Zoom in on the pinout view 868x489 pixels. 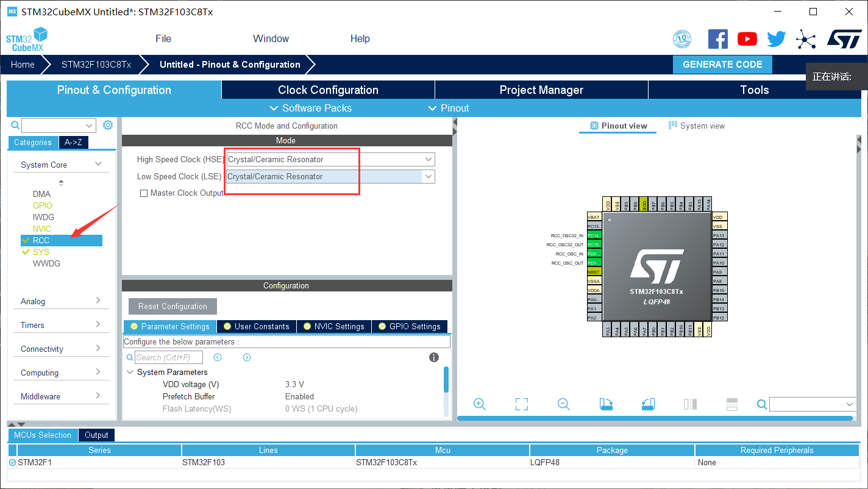pyautogui.click(x=480, y=404)
